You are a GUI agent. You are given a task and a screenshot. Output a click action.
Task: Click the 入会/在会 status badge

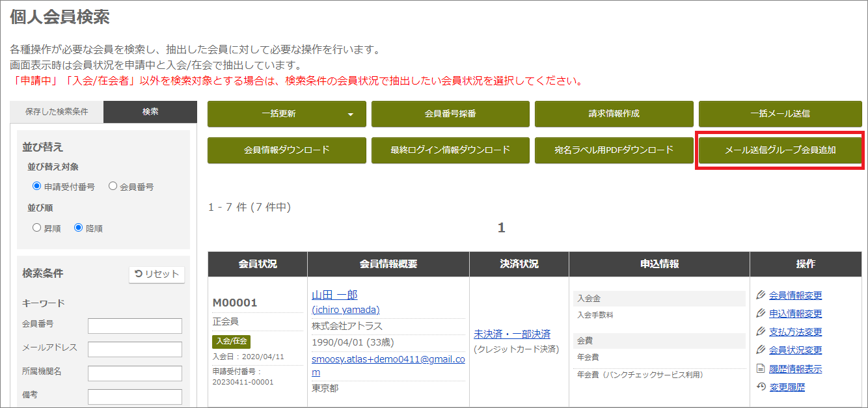[232, 342]
